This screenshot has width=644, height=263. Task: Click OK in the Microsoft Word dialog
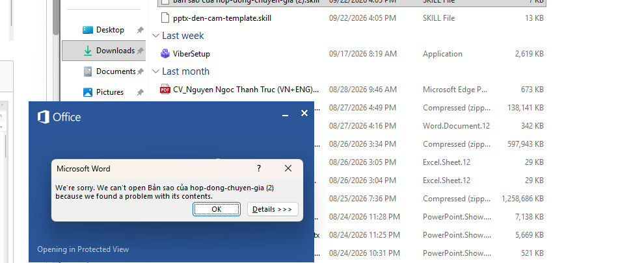click(x=217, y=209)
